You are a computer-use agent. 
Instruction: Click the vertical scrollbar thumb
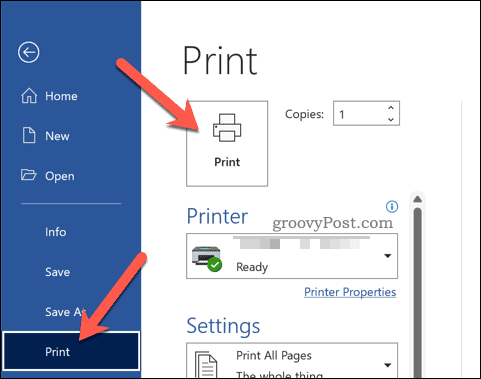(x=418, y=293)
